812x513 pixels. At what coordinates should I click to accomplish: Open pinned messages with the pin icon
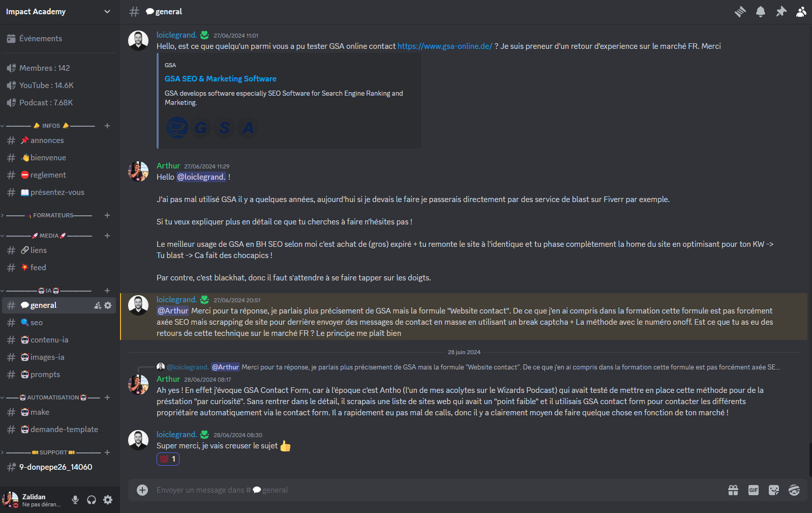(x=781, y=12)
